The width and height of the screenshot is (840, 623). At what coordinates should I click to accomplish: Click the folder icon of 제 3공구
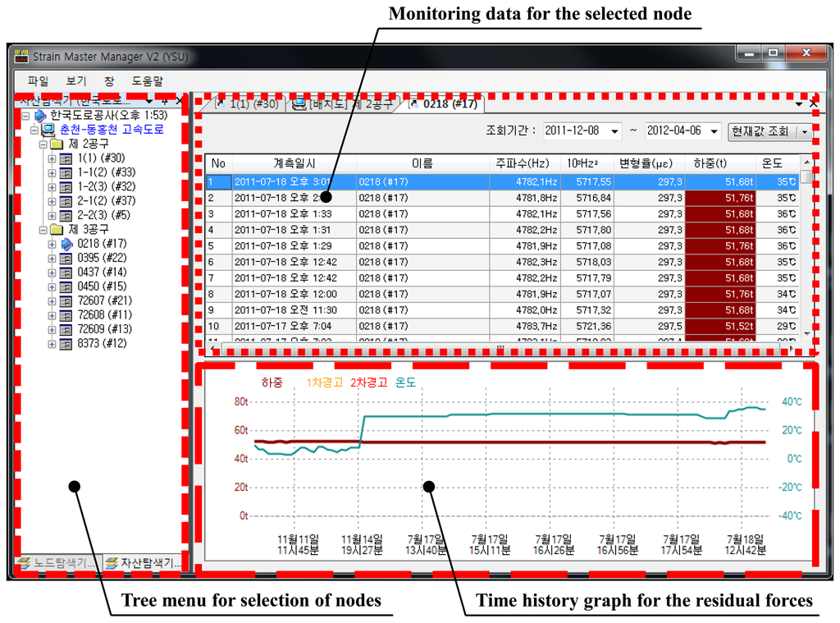click(57, 230)
